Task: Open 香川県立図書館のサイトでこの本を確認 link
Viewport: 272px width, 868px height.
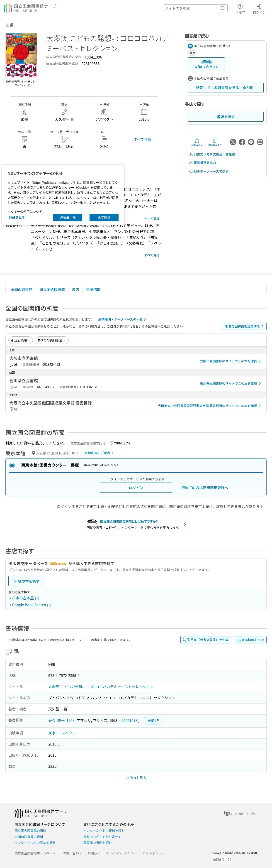Action: pos(230,383)
